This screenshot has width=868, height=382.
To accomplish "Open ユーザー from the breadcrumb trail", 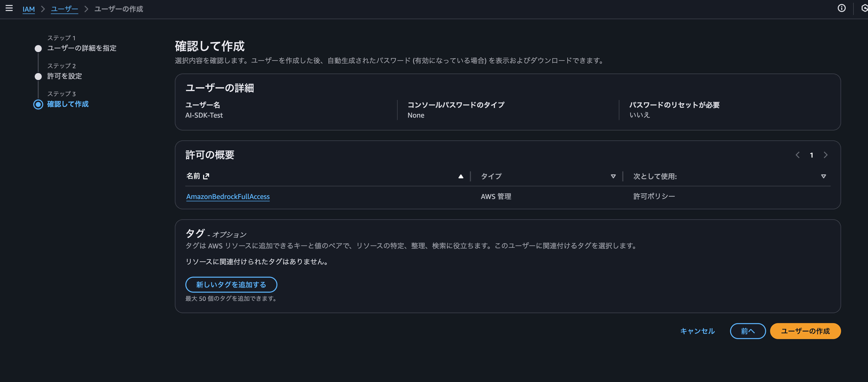I will 64,9.
